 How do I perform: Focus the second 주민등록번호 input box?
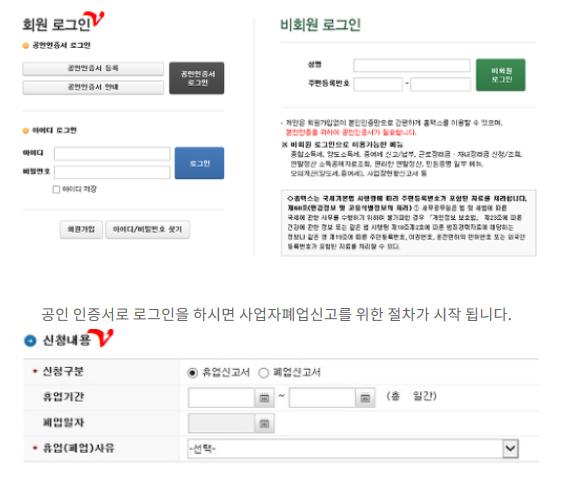pyautogui.click(x=440, y=84)
